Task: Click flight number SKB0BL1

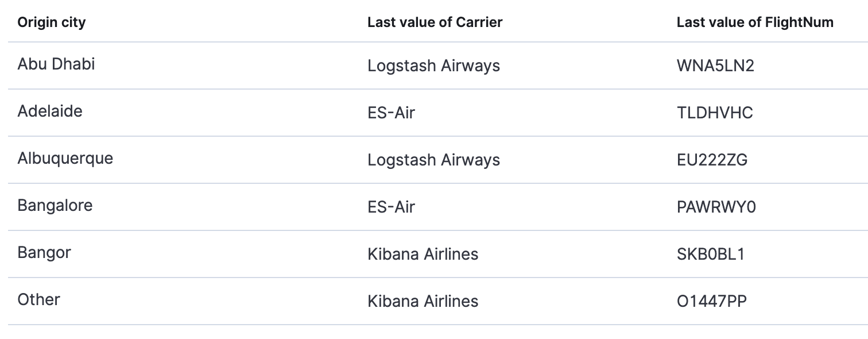Action: (711, 254)
